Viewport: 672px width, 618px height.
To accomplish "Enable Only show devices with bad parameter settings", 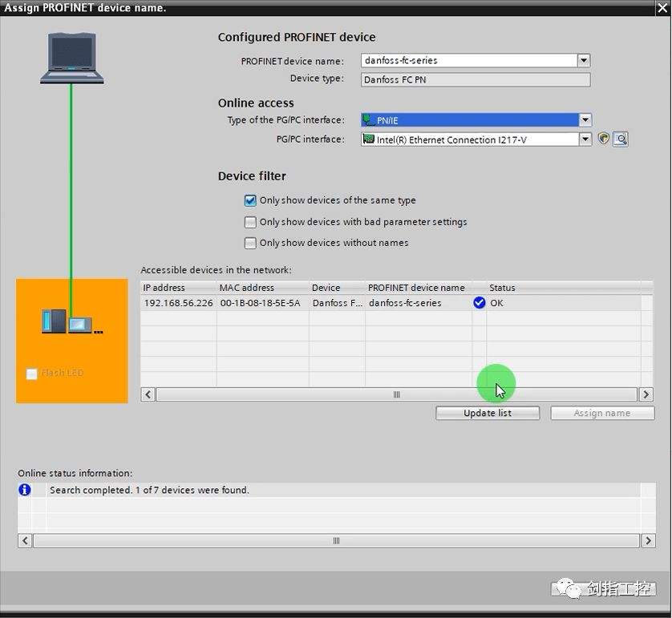I will 251,222.
